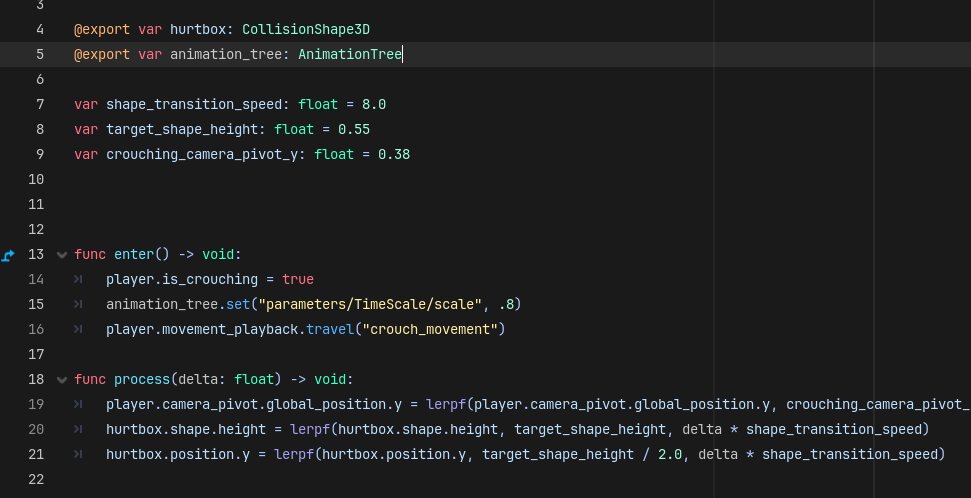Click the CollisionShape3D type name
Image resolution: width=971 pixels, height=498 pixels.
pos(306,30)
